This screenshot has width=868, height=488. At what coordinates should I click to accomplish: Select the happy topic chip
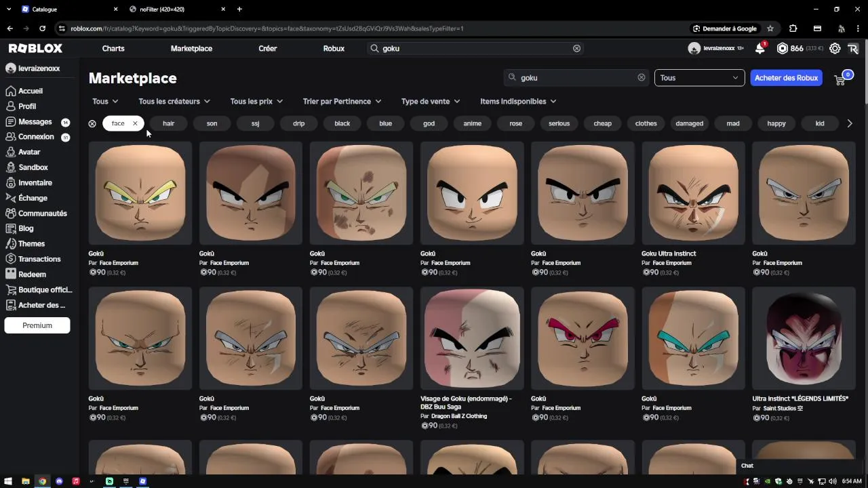[x=776, y=123]
